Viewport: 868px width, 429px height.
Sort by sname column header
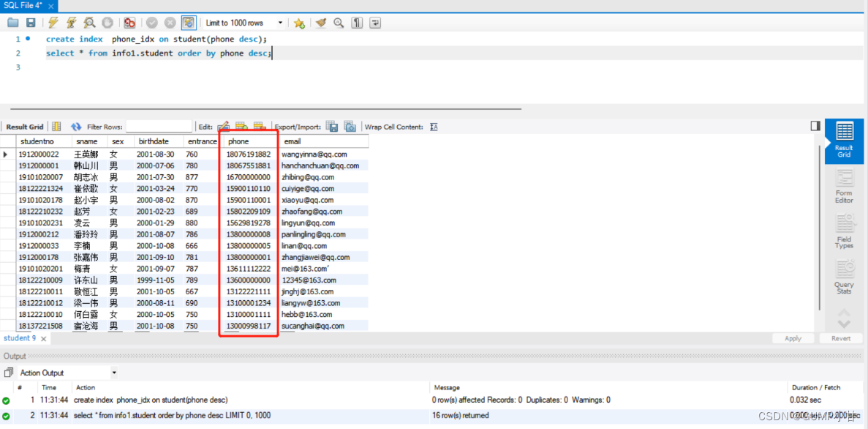coord(90,141)
